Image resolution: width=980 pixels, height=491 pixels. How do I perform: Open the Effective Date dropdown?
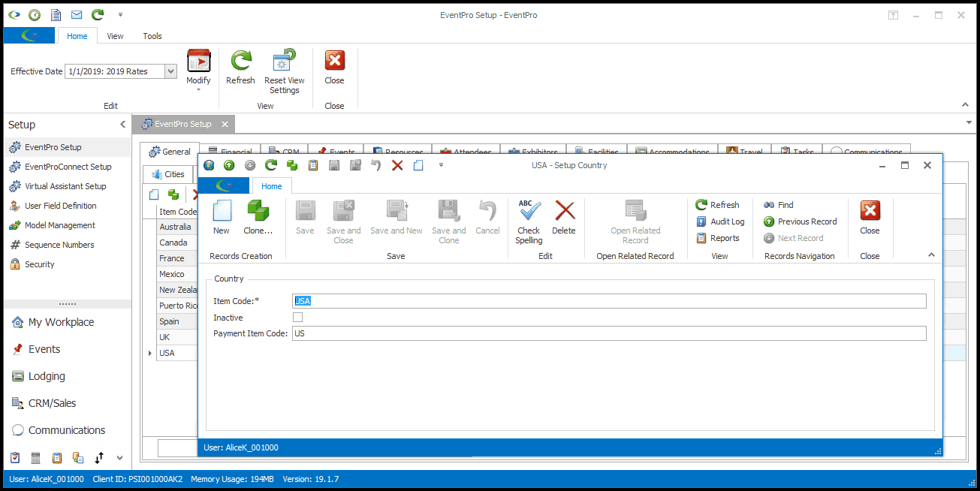(170, 71)
